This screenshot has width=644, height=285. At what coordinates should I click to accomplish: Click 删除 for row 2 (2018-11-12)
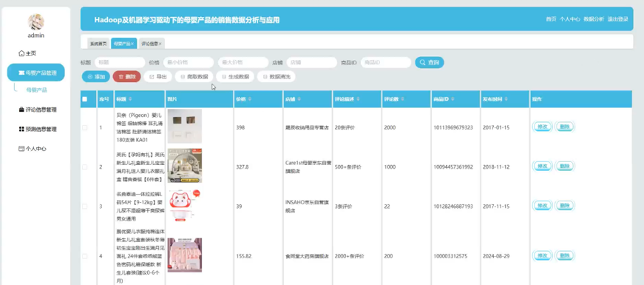tap(565, 166)
